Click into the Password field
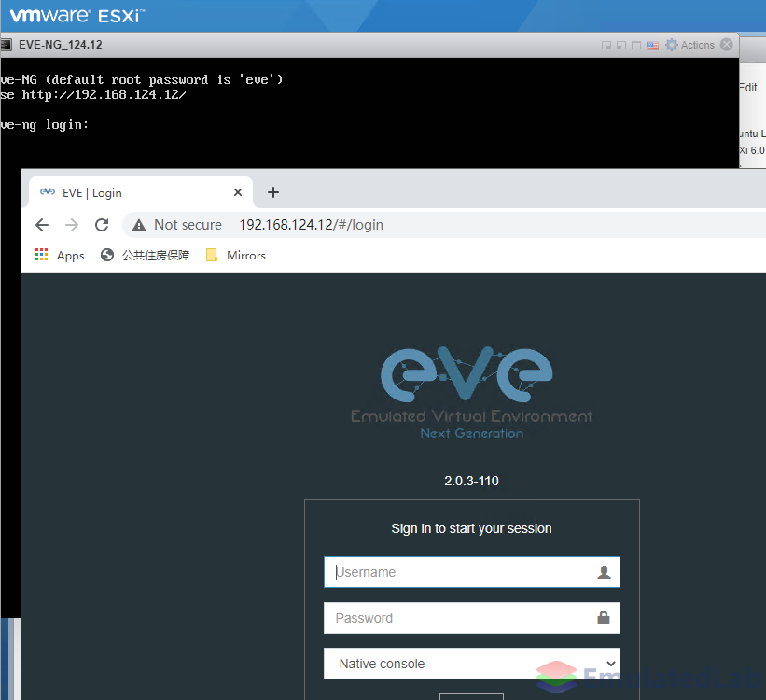The width and height of the screenshot is (766, 700). [472, 618]
